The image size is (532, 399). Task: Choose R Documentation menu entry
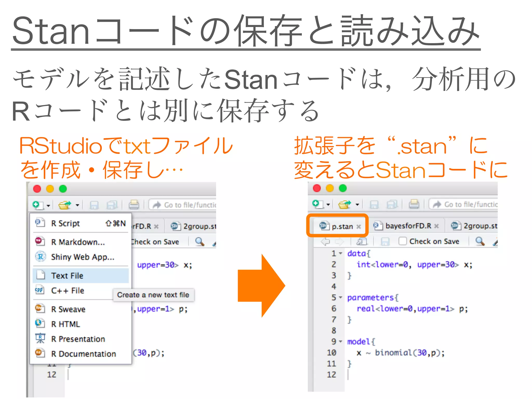point(81,354)
